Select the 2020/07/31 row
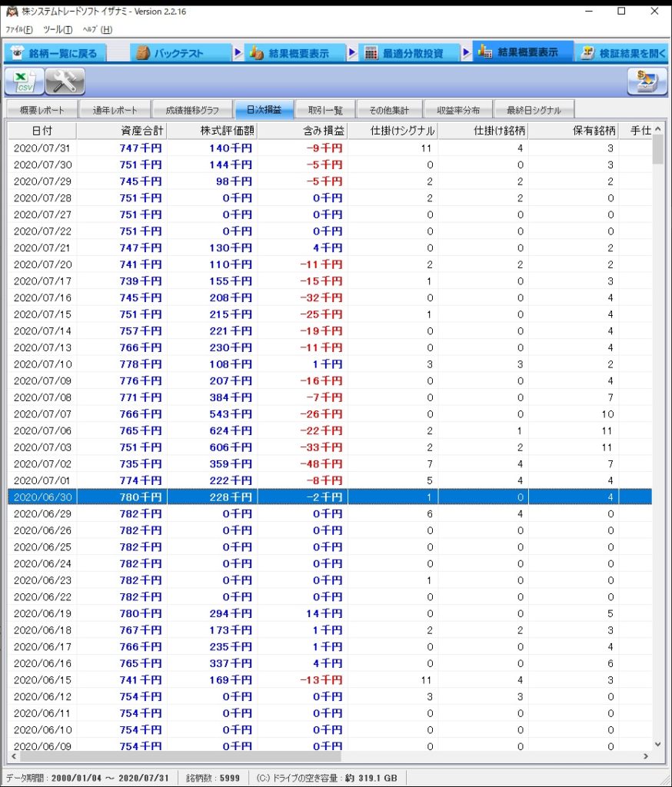 308,148
